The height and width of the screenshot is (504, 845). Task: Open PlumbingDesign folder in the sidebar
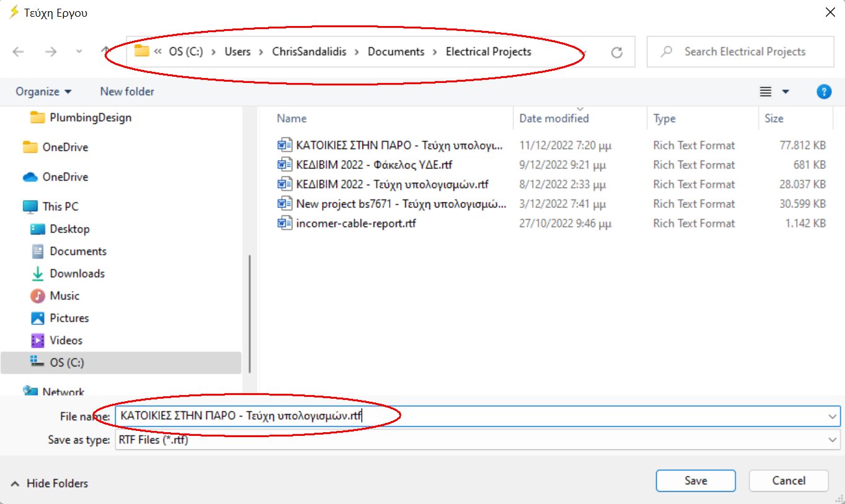click(x=90, y=118)
